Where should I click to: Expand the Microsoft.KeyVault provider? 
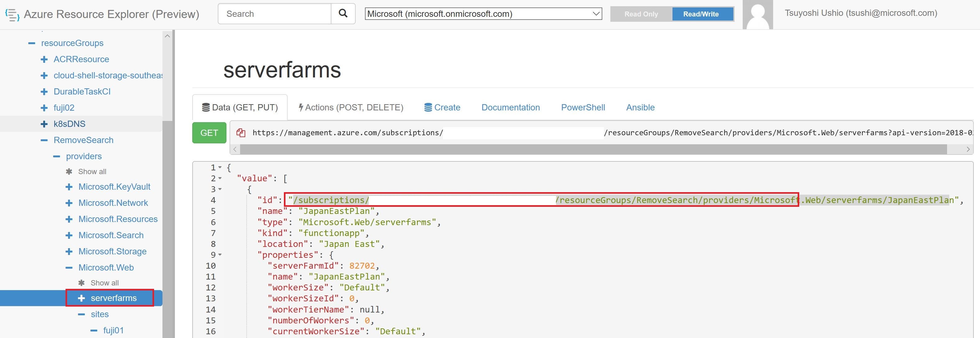click(69, 187)
